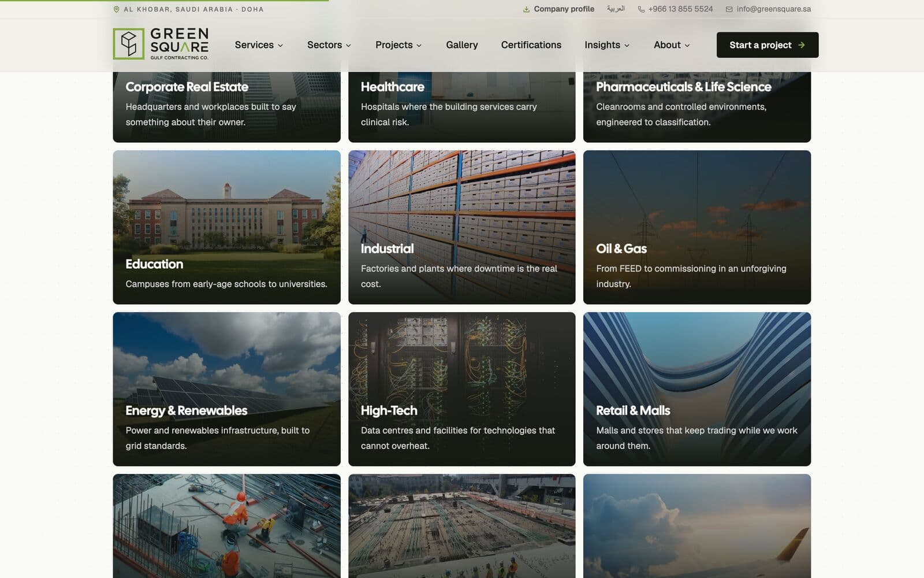Open the Insights dropdown menu
The width and height of the screenshot is (924, 578).
pos(607,45)
